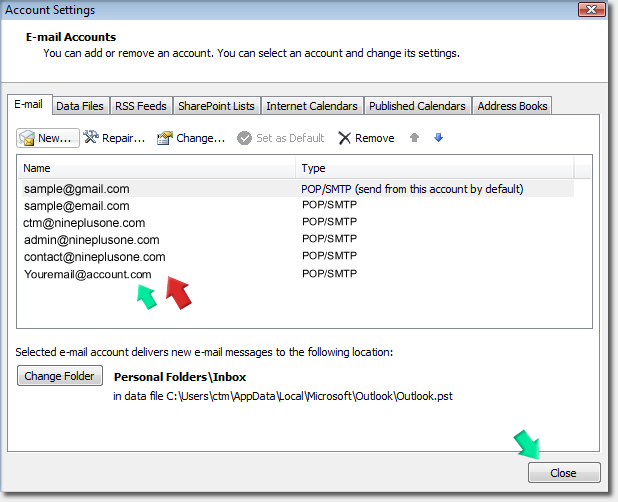The image size is (618, 502).
Task: Click the Remove X icon
Action: click(x=345, y=138)
